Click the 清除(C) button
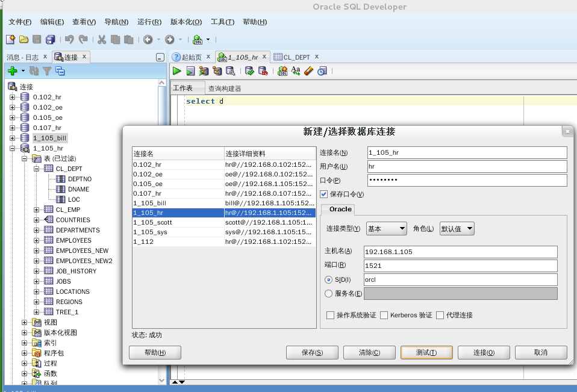The height and width of the screenshot is (392, 577). click(369, 353)
